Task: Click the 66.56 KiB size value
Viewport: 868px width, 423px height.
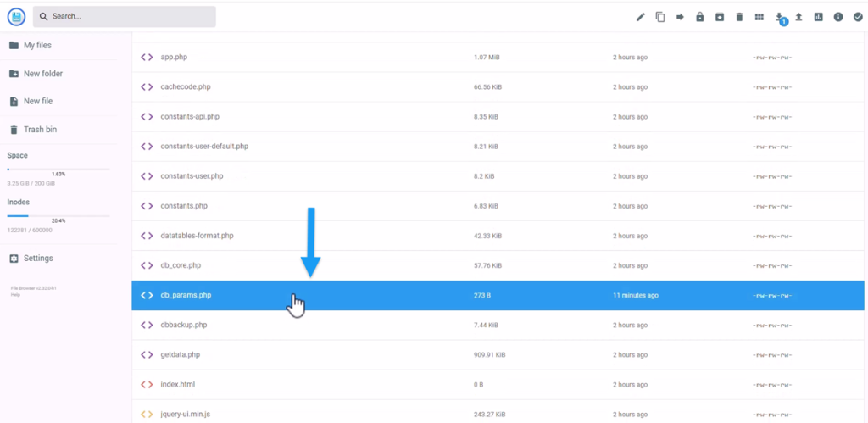Action: 487,87
